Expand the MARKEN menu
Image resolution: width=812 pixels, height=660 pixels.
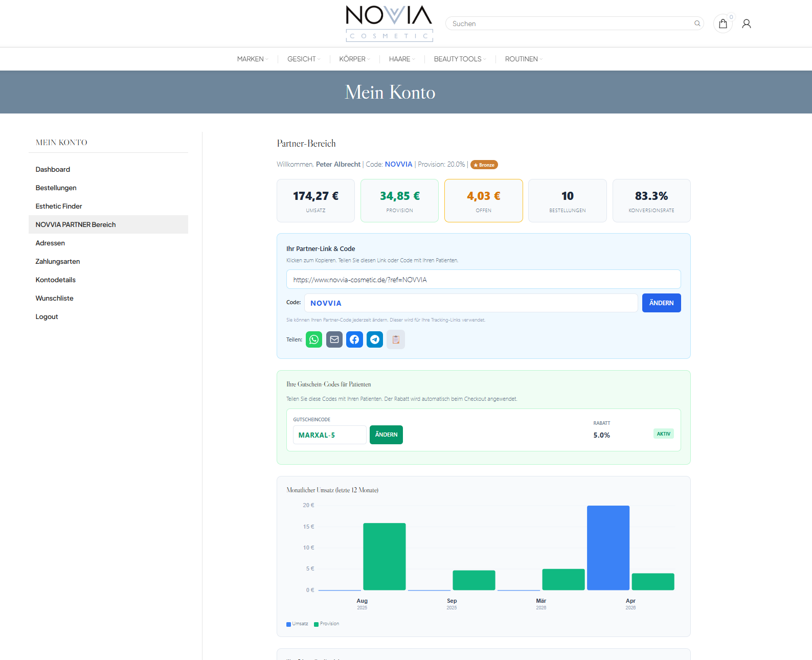click(253, 59)
